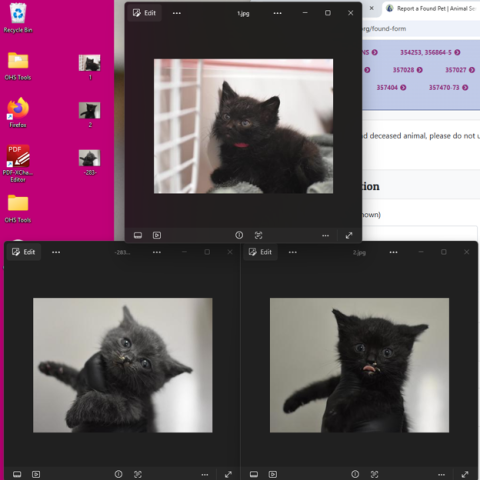The width and height of the screenshot is (480, 480).
Task: Click the gray kitten photo in -283 window
Action: [123, 365]
